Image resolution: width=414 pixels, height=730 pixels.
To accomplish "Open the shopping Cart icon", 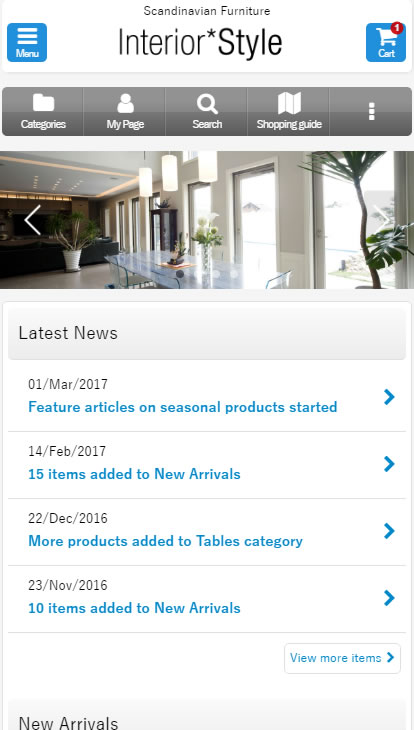I will coord(386,42).
